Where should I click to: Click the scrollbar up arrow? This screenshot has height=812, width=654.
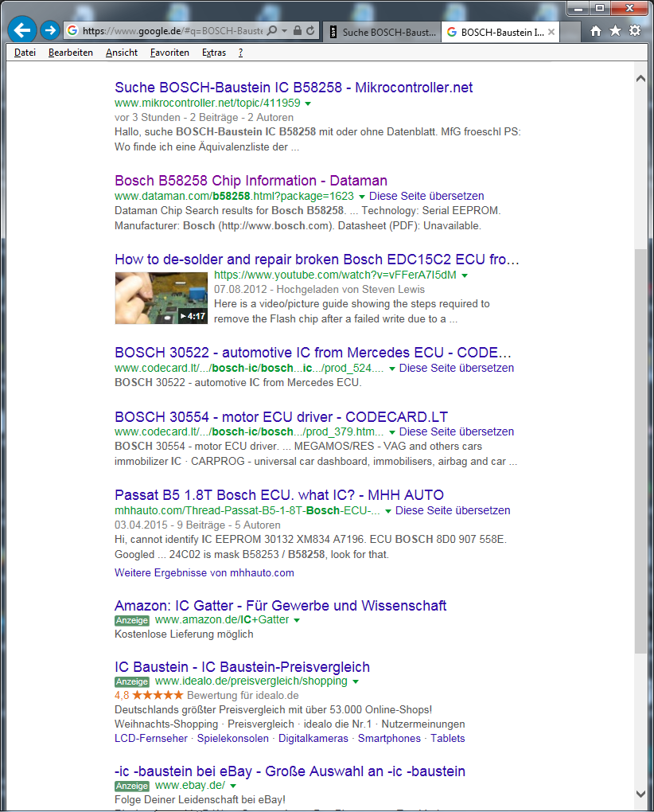(x=640, y=79)
